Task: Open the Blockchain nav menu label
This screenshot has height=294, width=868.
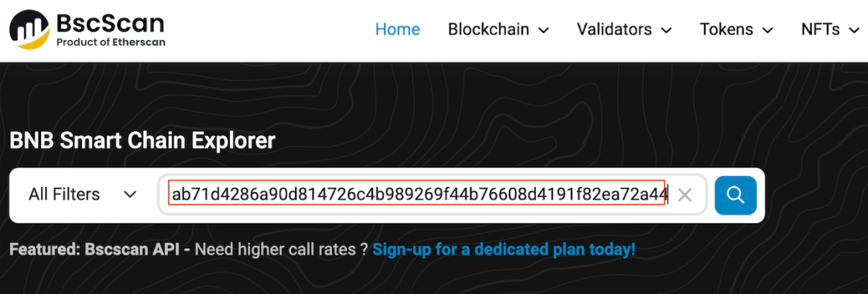Action: click(489, 29)
